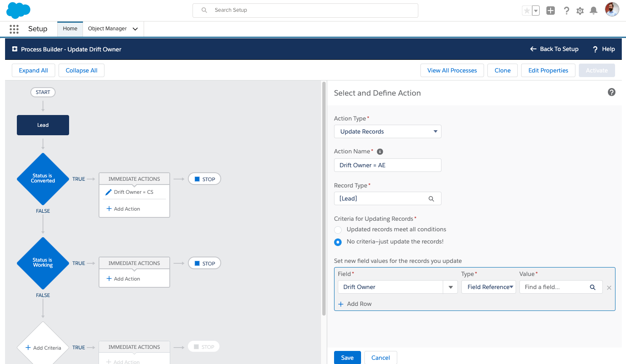Open the Action Type dropdown
The height and width of the screenshot is (364, 626).
pos(388,131)
